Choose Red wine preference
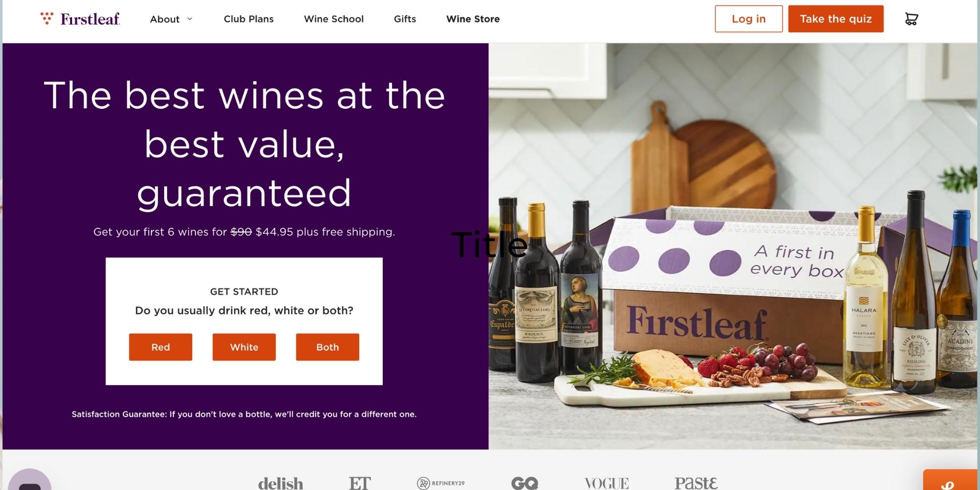Image resolution: width=980 pixels, height=490 pixels. click(161, 347)
